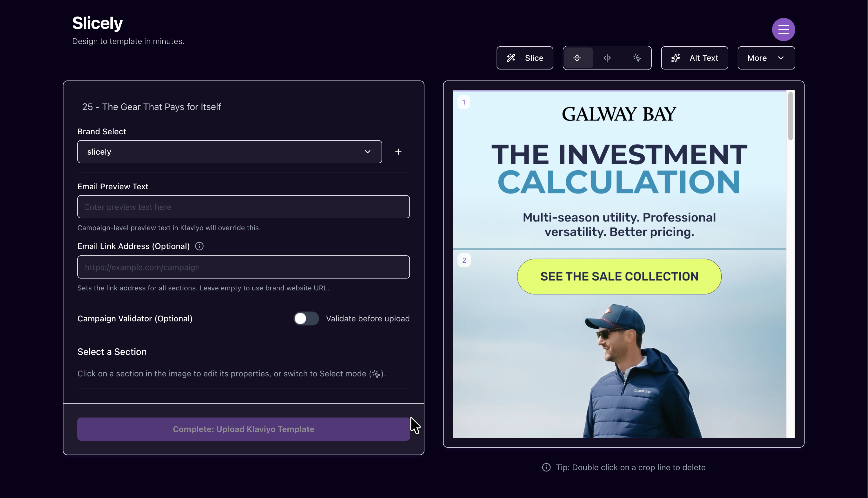Click the campaign title text field

click(152, 107)
